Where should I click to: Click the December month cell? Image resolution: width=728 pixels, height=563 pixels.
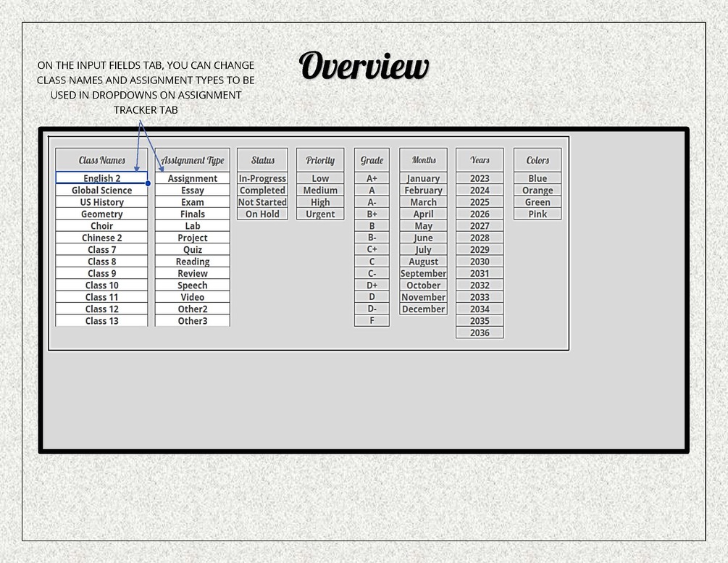424,309
